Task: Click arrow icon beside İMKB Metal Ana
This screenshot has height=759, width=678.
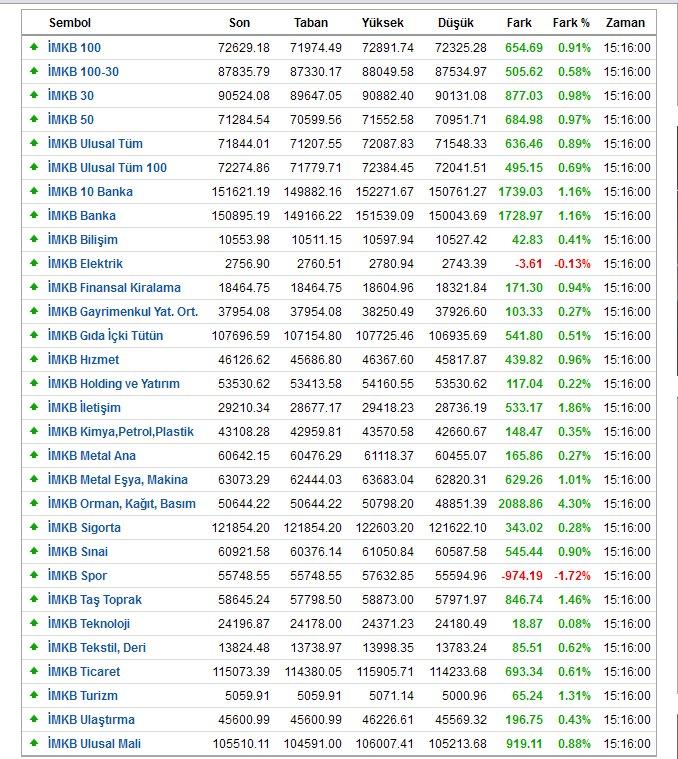Action: 34,455
